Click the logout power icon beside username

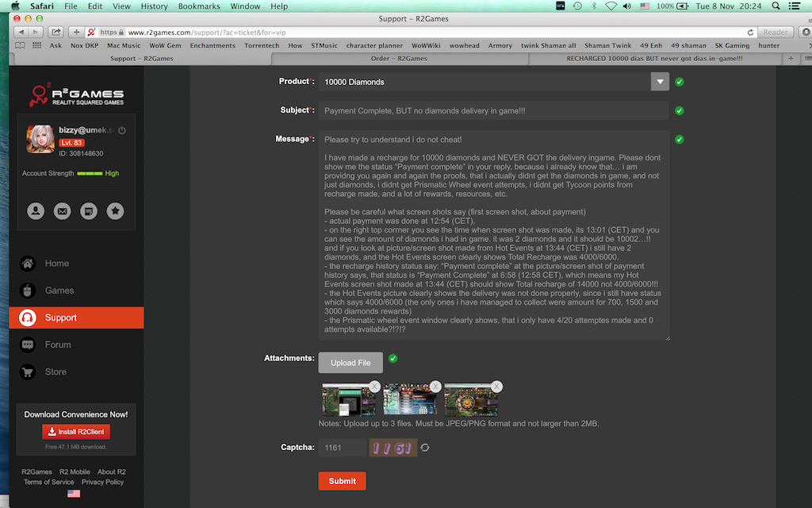click(x=121, y=130)
